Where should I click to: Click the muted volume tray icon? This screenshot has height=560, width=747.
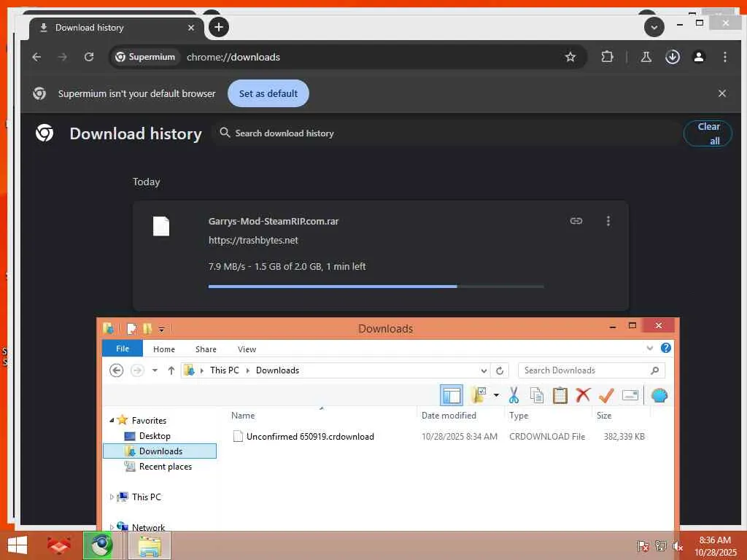pos(678,546)
